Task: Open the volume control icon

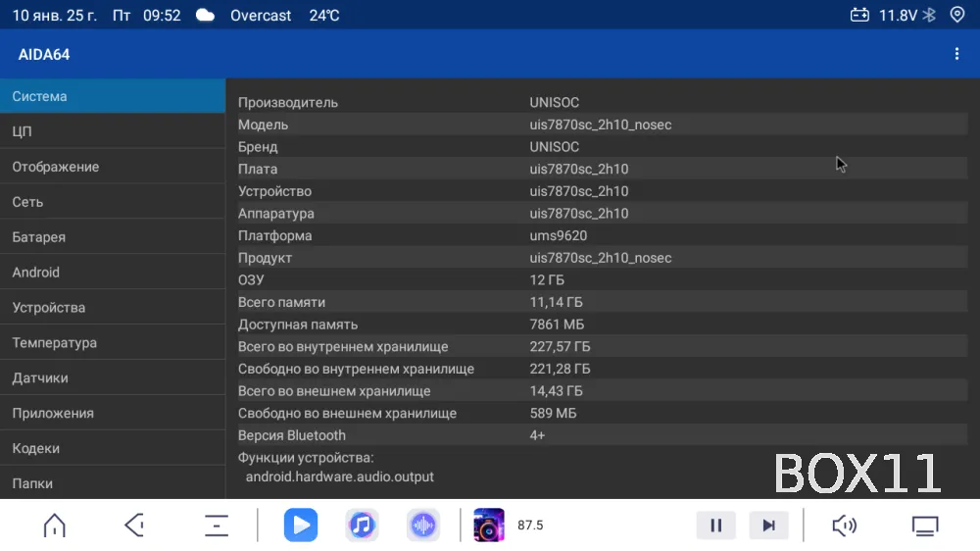Action: [x=845, y=526]
